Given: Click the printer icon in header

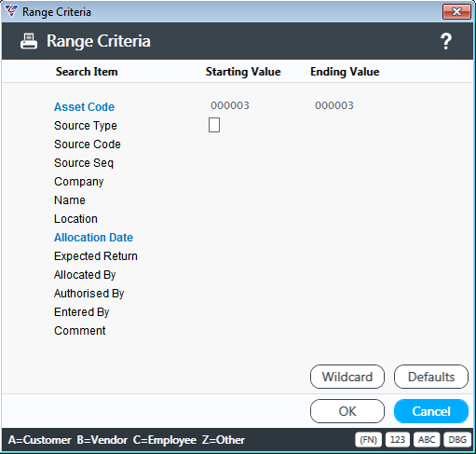Looking at the screenshot, I should (29, 41).
